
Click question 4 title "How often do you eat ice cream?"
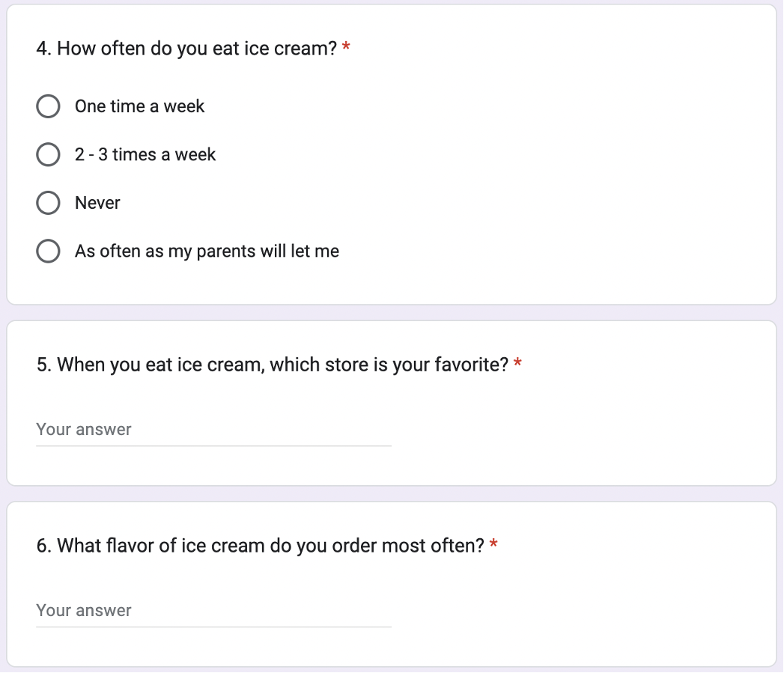(186, 49)
